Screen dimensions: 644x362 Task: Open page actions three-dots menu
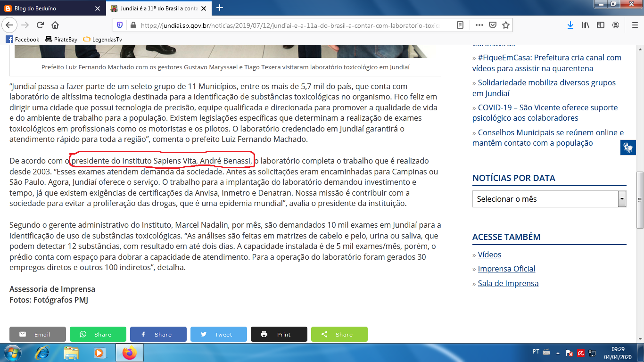[x=479, y=25]
